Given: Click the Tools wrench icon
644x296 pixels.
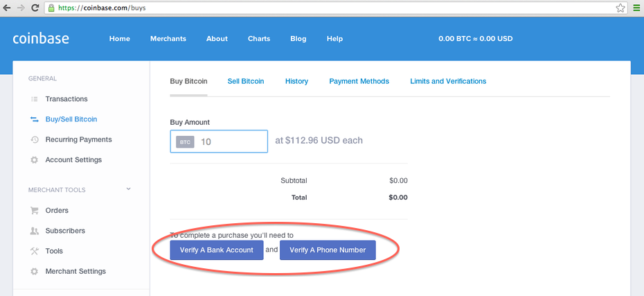Looking at the screenshot, I should tap(35, 251).
